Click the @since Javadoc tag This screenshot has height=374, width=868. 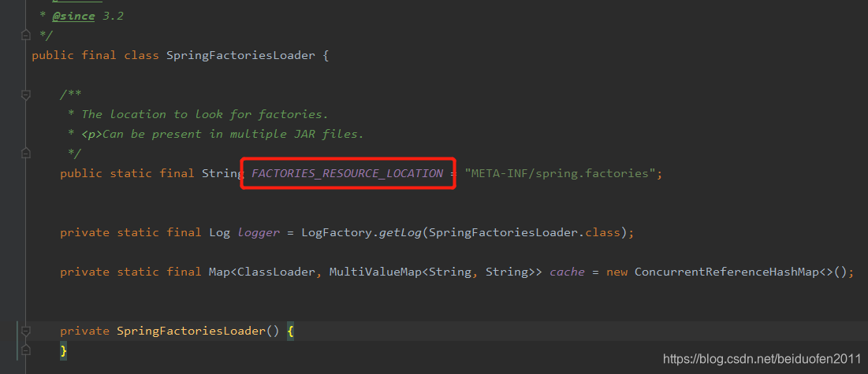[x=73, y=16]
